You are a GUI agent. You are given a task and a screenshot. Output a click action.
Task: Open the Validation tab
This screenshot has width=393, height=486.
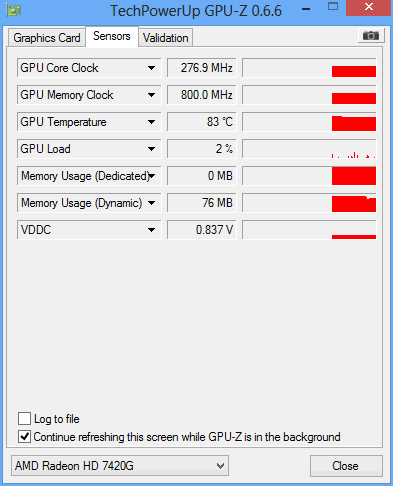[x=166, y=38]
